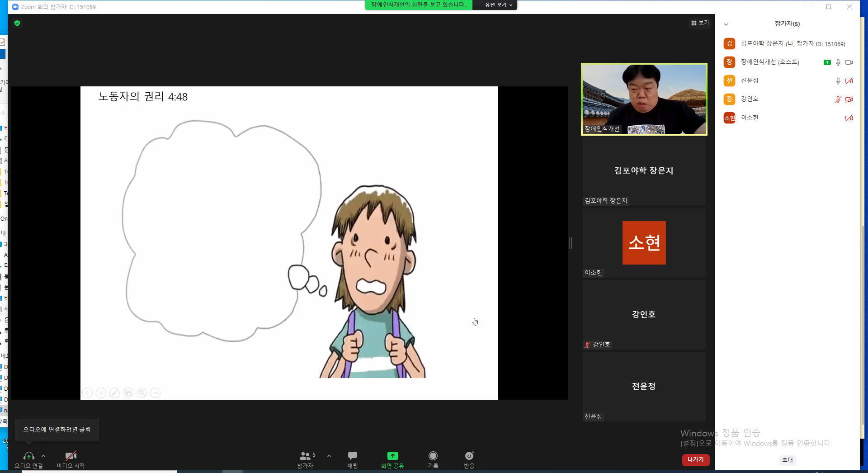Click 이소현 camera-off icon in list
Viewport: 868px width, 473px height.
(x=849, y=118)
